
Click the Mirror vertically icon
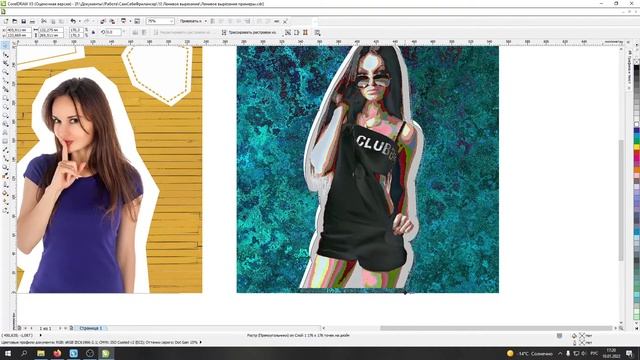point(144,32)
